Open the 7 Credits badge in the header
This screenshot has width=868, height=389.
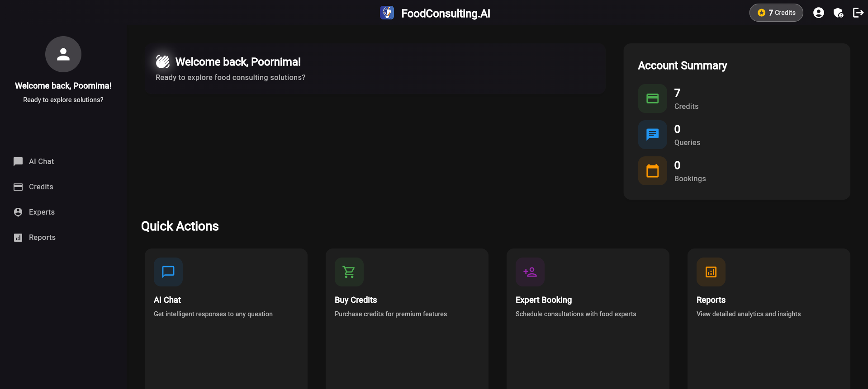click(x=776, y=13)
